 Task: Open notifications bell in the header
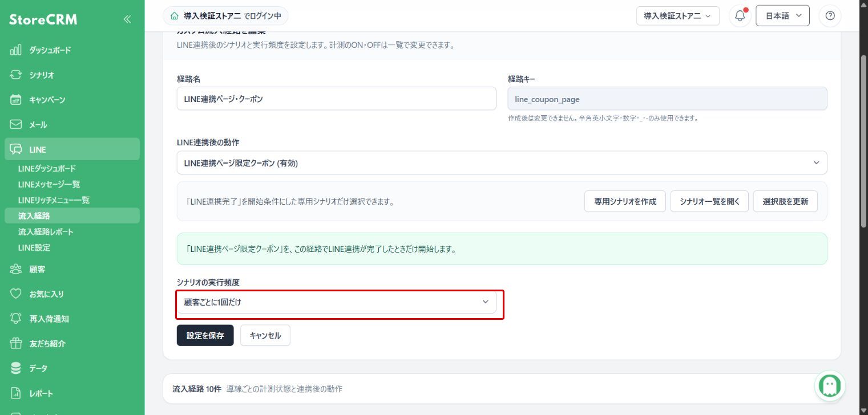pos(740,16)
